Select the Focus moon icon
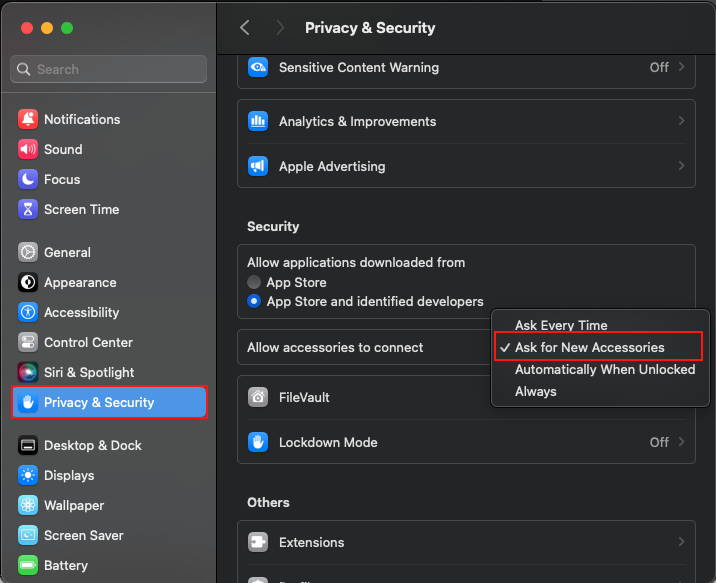Viewport: 716px width, 583px height. (28, 179)
